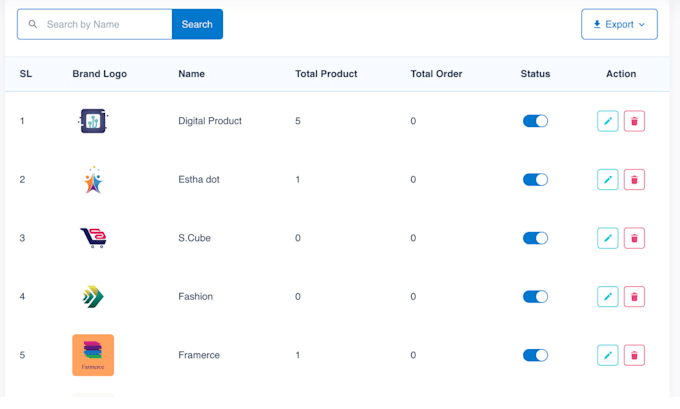Click total product value 0 for Fashion
Screen dimensions: 680x409
pos(298,297)
